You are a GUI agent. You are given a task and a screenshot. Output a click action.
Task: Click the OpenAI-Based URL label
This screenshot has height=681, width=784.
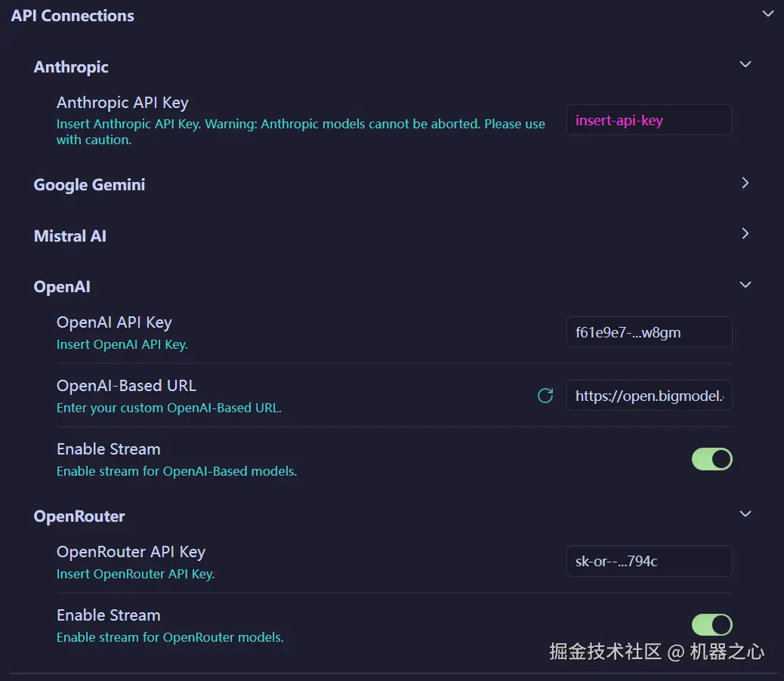pos(126,386)
